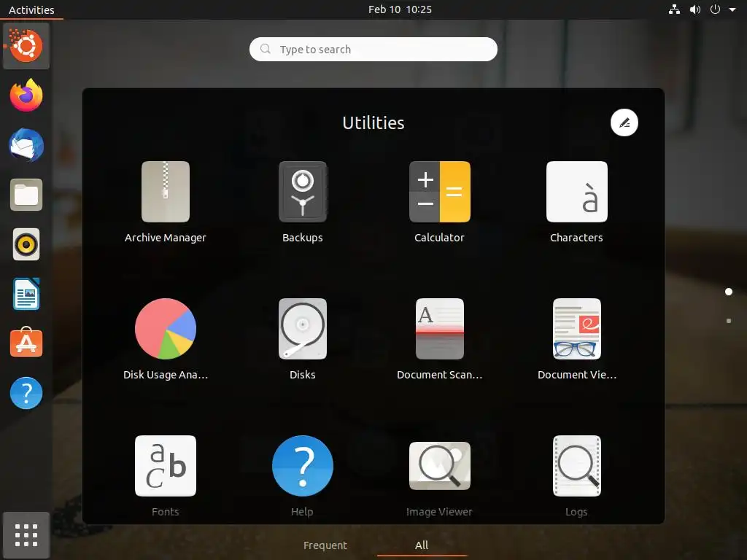
Task: Select the All tab
Action: [x=422, y=545]
